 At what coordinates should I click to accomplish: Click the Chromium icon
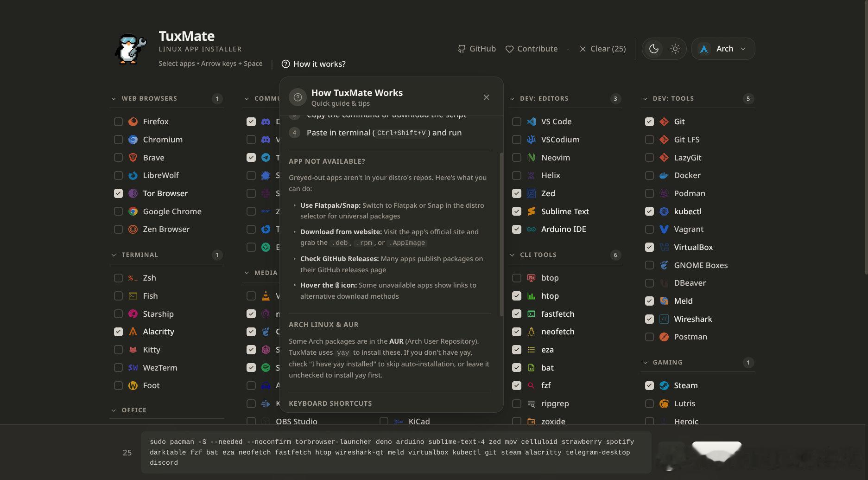click(133, 140)
